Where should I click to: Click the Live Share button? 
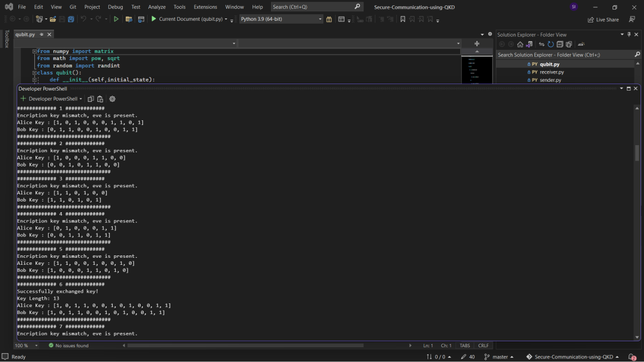pos(603,20)
